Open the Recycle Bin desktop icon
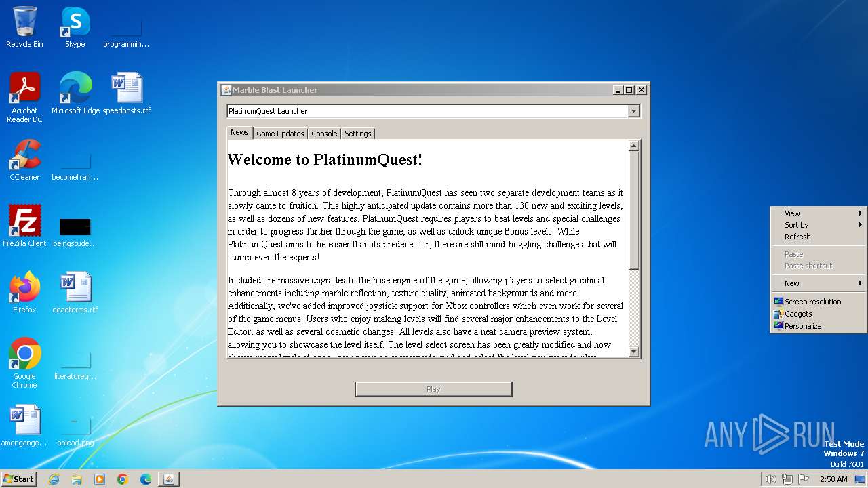The height and width of the screenshot is (488, 868). click(24, 27)
